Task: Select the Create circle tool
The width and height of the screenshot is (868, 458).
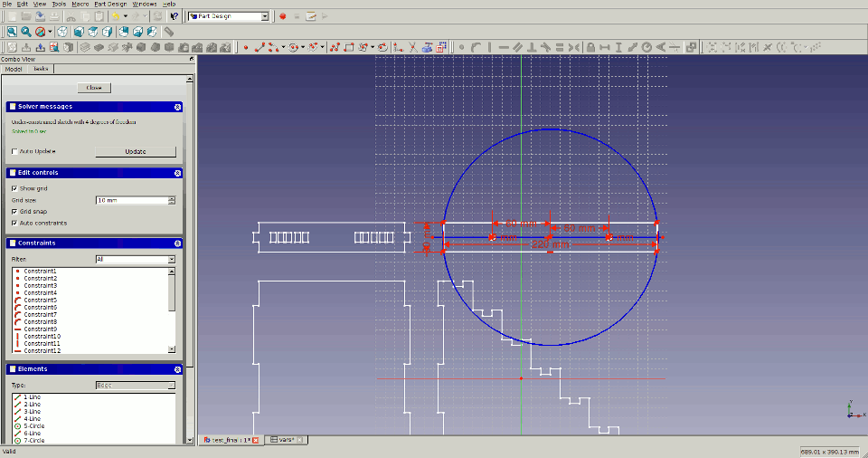Action: 293,48
